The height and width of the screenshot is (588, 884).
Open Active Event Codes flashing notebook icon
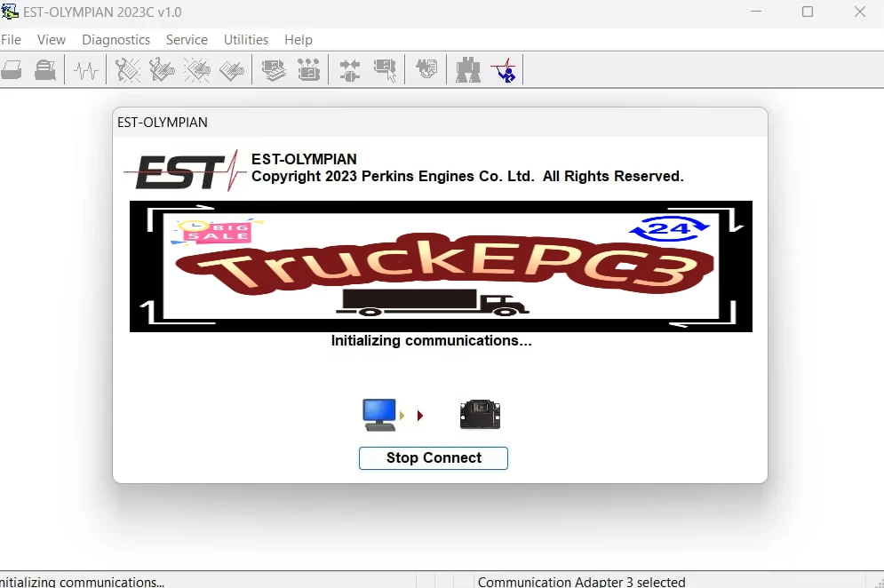pyautogui.click(x=197, y=70)
